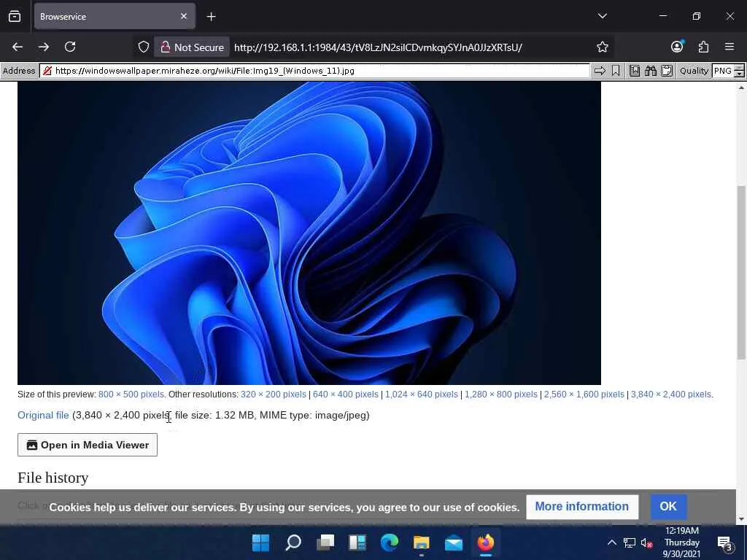Open a new tab with the plus button
This screenshot has width=747, height=560.
pos(211,17)
